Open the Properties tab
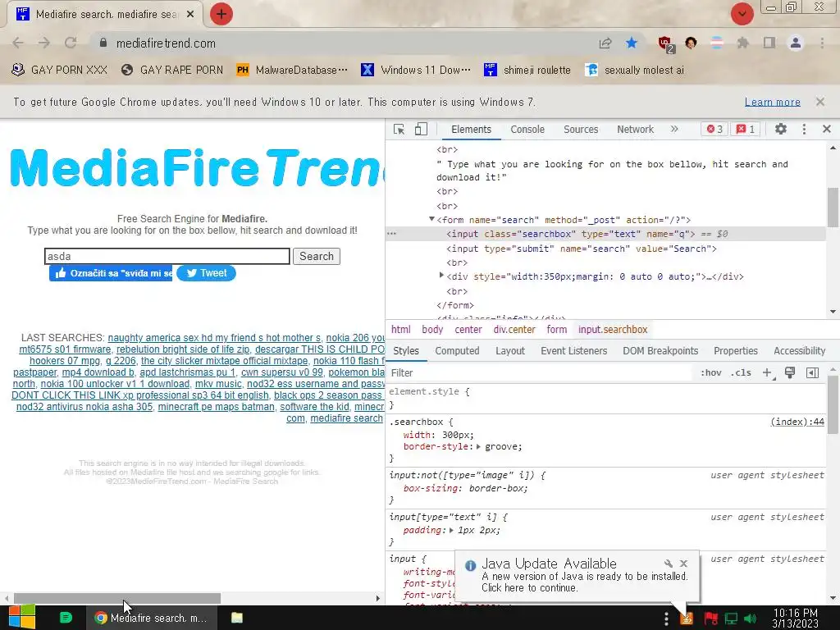The height and width of the screenshot is (630, 840). tap(736, 351)
